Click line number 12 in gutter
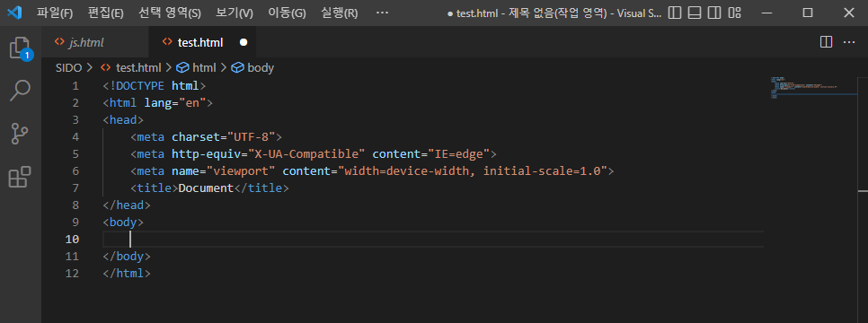This screenshot has width=868, height=323. [72, 274]
